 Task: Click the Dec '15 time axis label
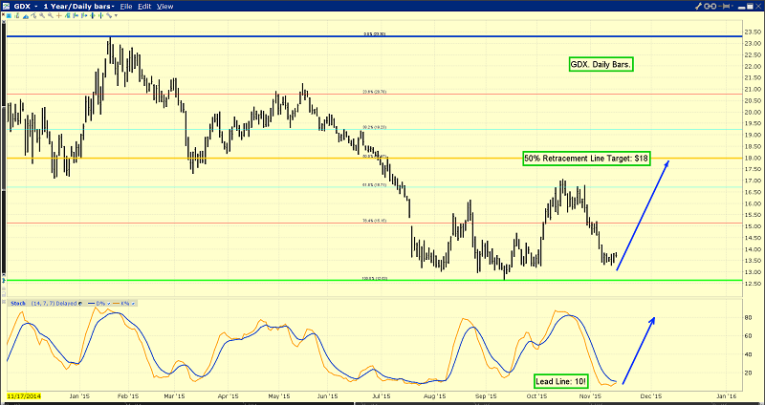coord(651,396)
